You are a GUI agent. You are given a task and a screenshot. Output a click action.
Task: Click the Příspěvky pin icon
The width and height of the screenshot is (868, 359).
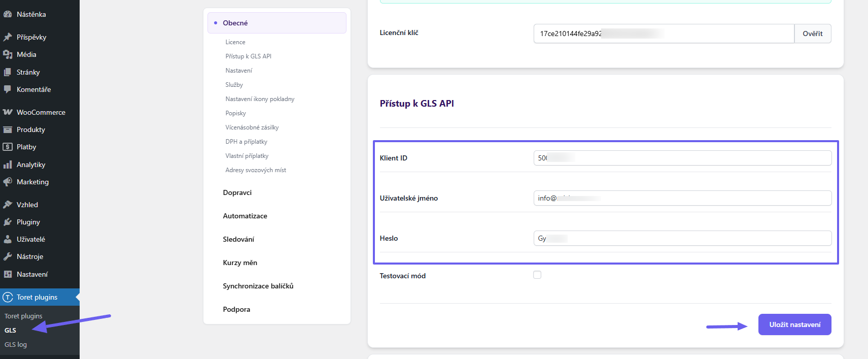[x=8, y=37]
